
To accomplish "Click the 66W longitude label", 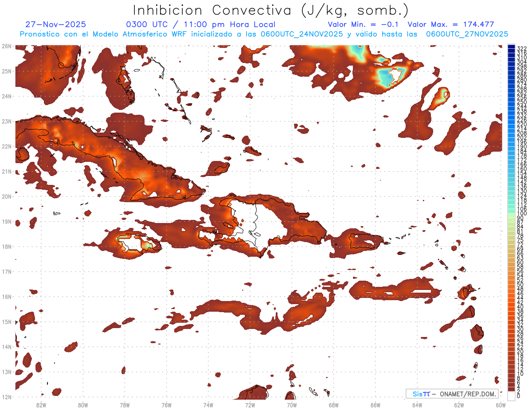I will 376,405.
